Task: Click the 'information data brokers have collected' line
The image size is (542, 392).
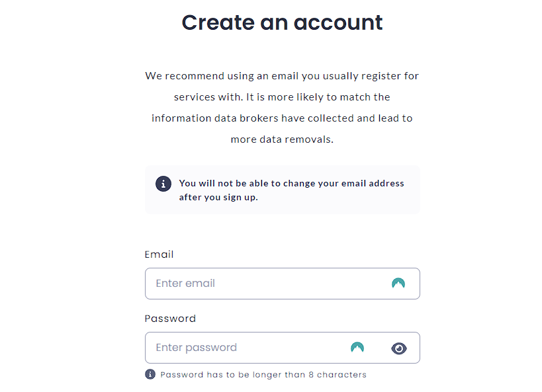Action: (x=282, y=118)
